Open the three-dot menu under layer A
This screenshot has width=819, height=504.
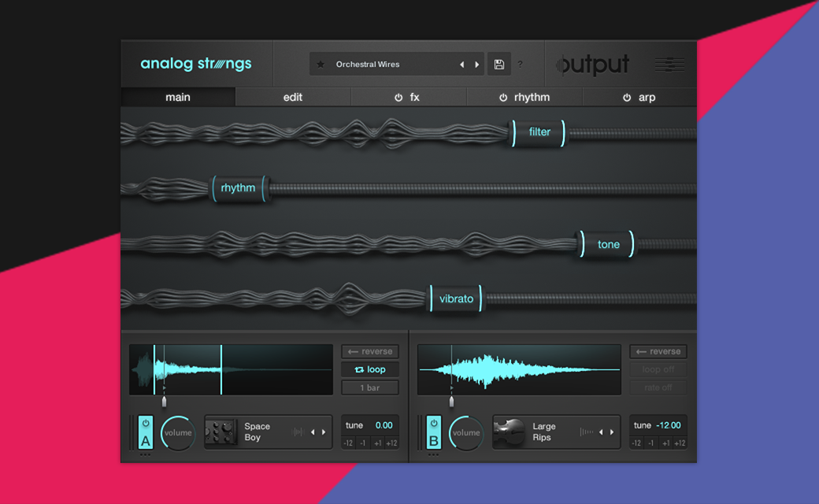click(145, 455)
